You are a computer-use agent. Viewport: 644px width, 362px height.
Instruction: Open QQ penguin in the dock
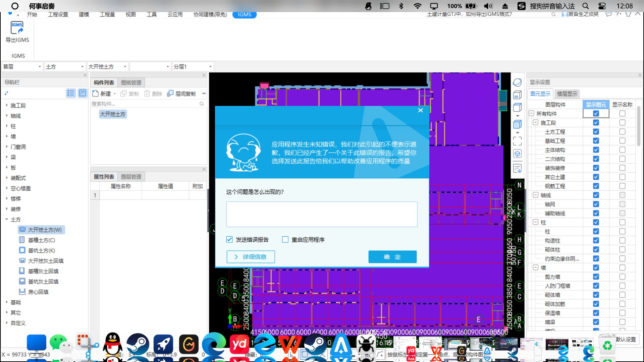[x=112, y=344]
